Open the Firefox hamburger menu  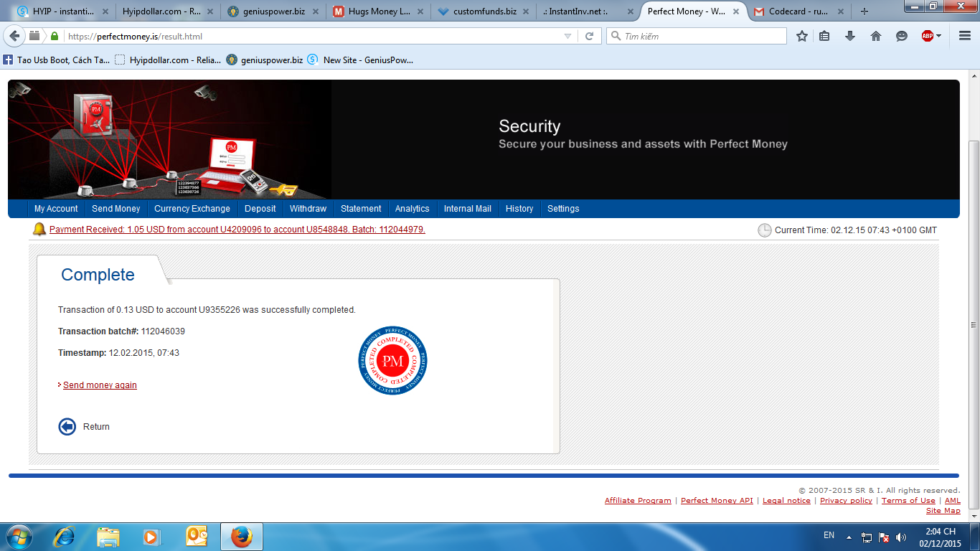[x=964, y=36]
